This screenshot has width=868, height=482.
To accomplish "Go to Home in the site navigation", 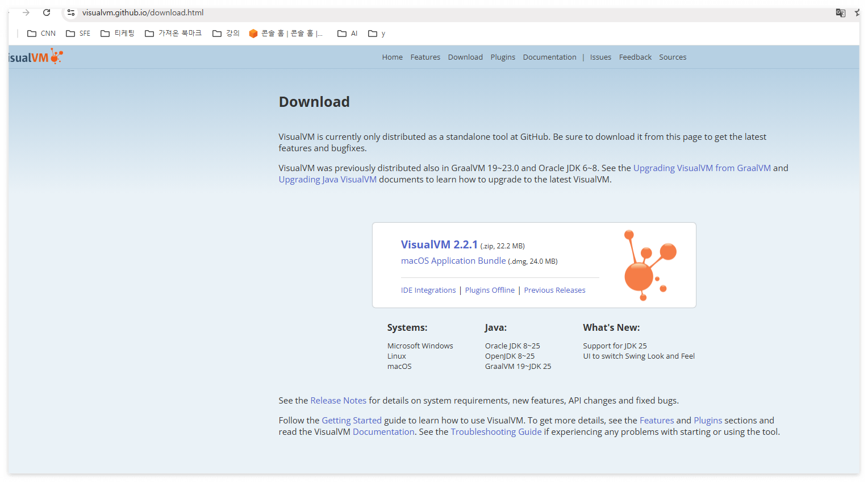I will tap(393, 57).
